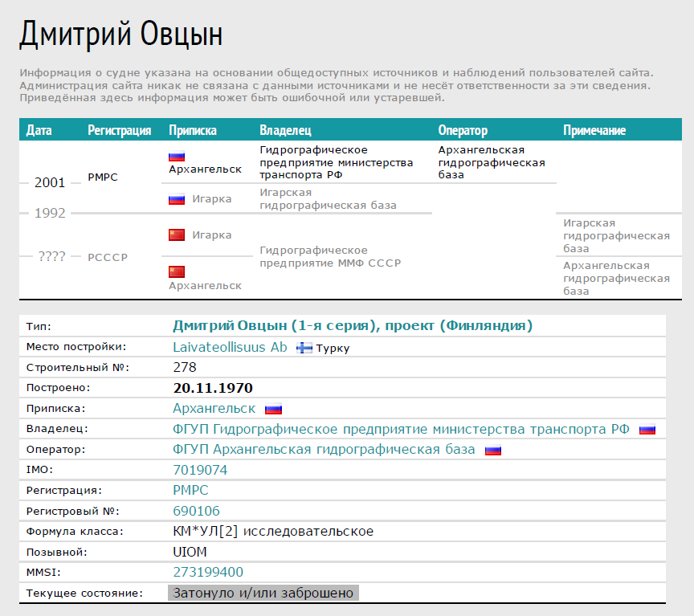Viewport: 694px width, 616px height.
Task: Click Архангельск under the Soviet flag
Action: coord(206,286)
